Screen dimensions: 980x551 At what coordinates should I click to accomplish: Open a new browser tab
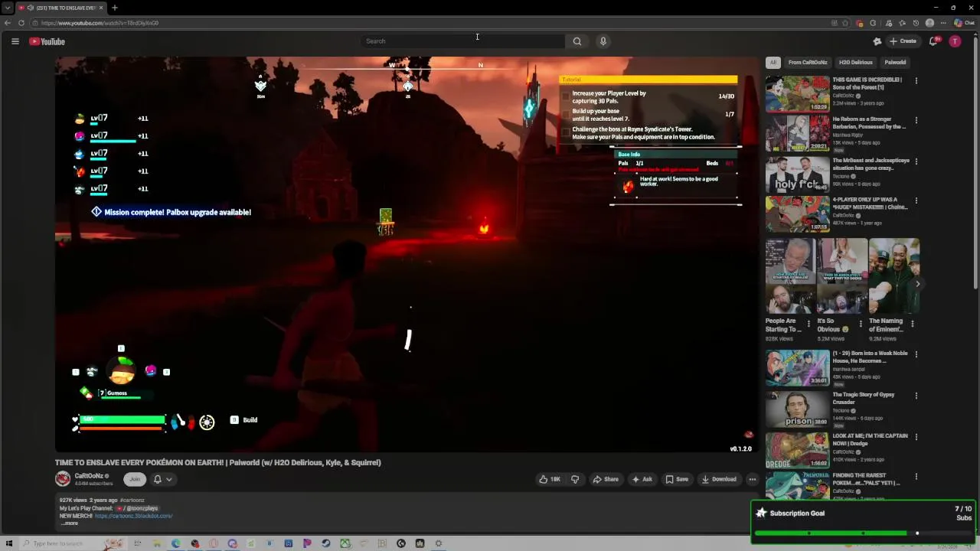pos(114,8)
